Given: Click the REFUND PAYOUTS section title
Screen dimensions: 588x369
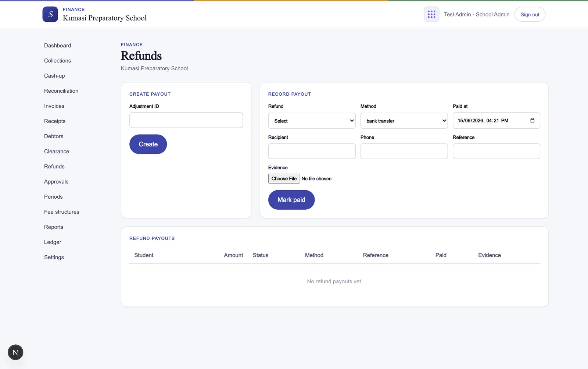Looking at the screenshot, I should coord(152,238).
